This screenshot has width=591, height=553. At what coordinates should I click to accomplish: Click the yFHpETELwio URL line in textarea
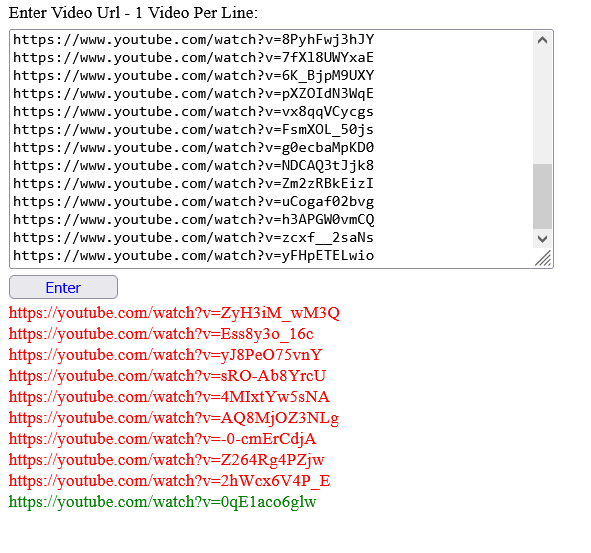tap(193, 256)
